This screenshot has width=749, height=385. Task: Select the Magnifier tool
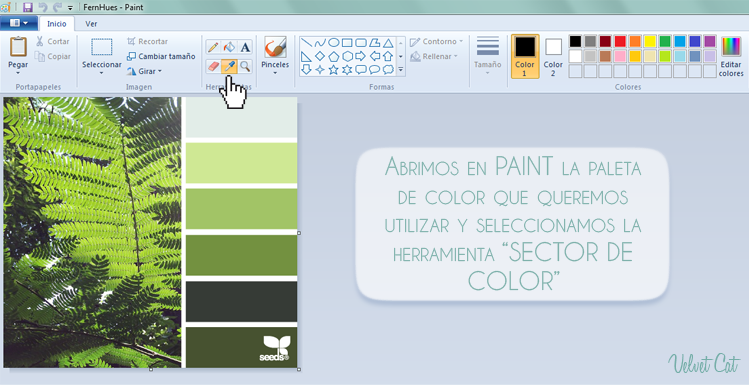coord(245,66)
